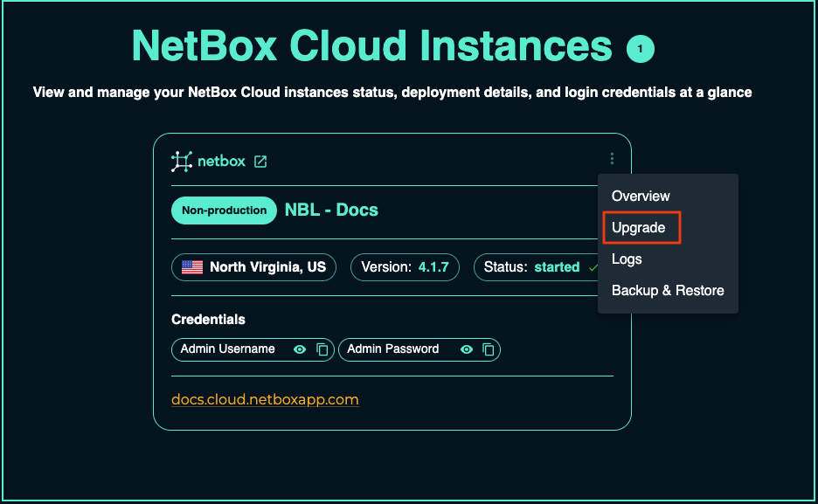The width and height of the screenshot is (818, 504).
Task: Select Overview from the instance menu
Action: coord(641,197)
